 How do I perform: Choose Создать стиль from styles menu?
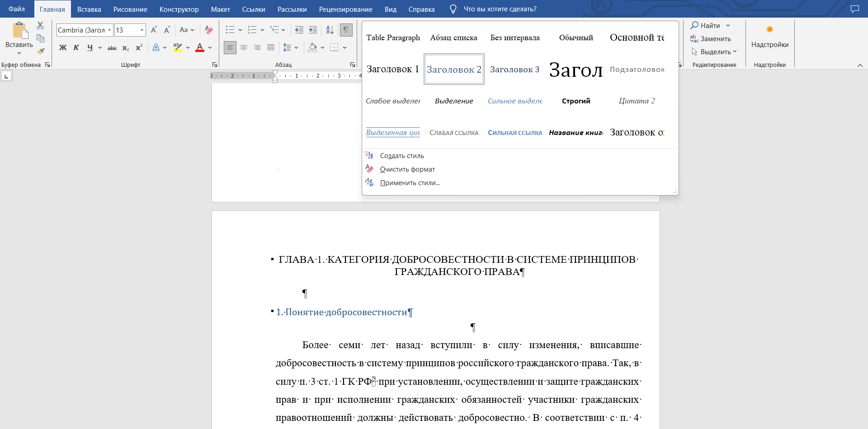pos(402,156)
